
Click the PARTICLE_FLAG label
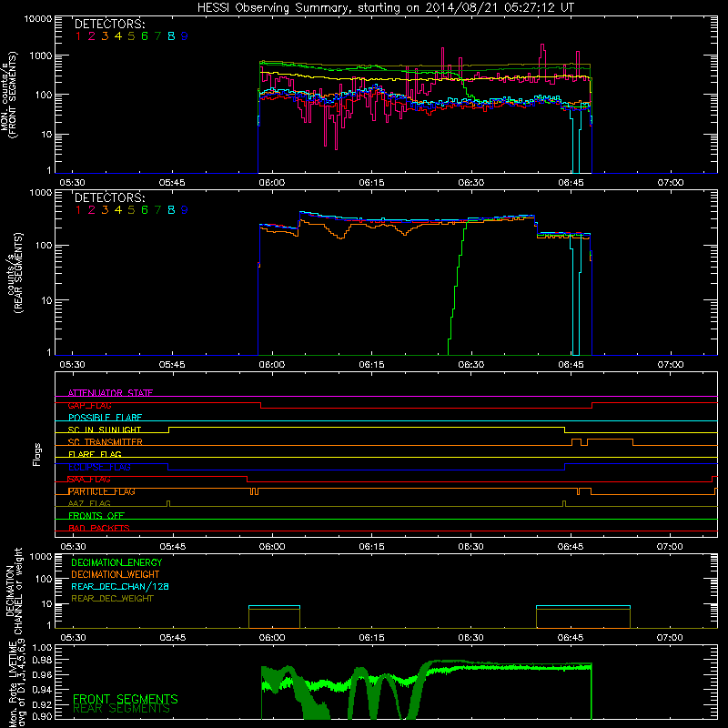(x=102, y=491)
